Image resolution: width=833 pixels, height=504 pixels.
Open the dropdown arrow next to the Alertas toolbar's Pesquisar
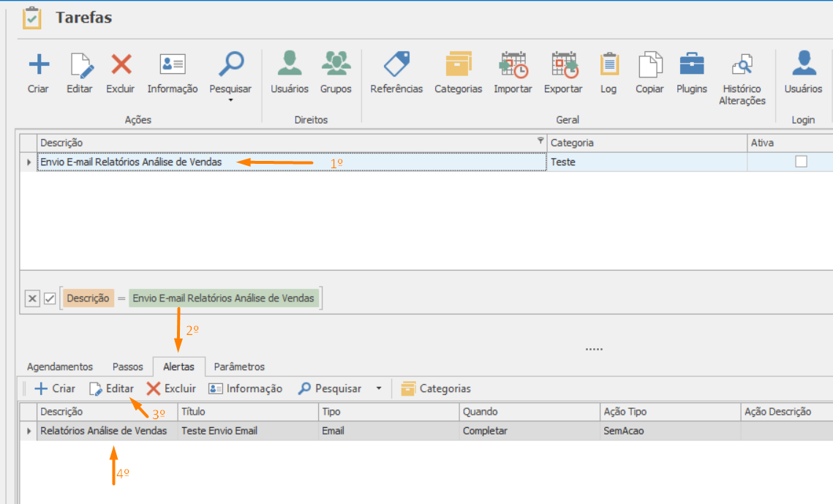[x=379, y=388]
